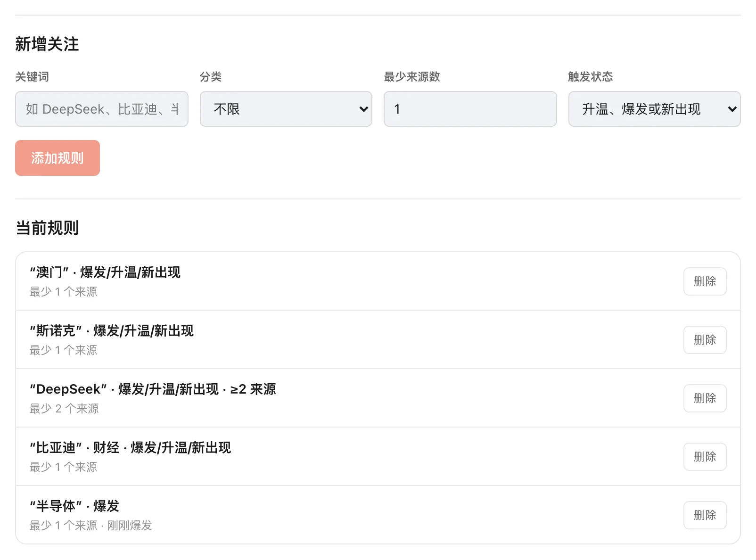Image resolution: width=756 pixels, height=560 pixels.
Task: Click the 触发状态 field label
Action: point(591,76)
